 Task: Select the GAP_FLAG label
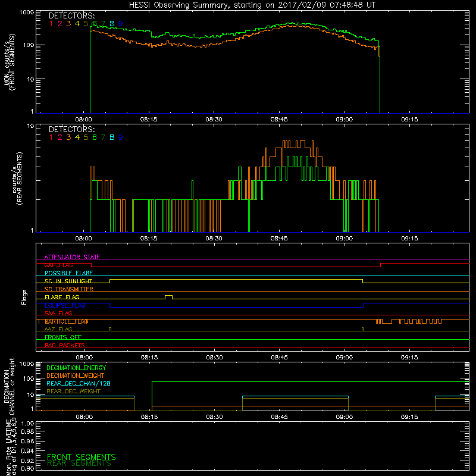tap(58, 265)
